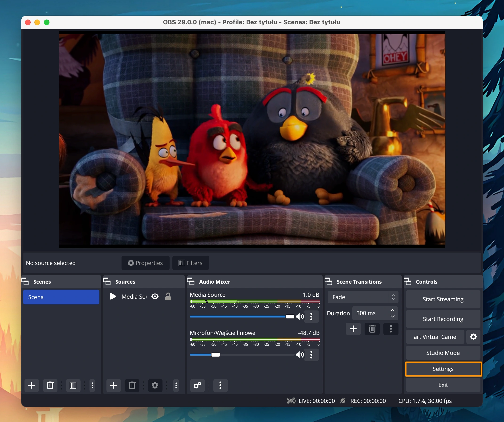Open source properties gear in Sources toolbar
Viewport: 504px width, 422px height.
click(x=155, y=385)
